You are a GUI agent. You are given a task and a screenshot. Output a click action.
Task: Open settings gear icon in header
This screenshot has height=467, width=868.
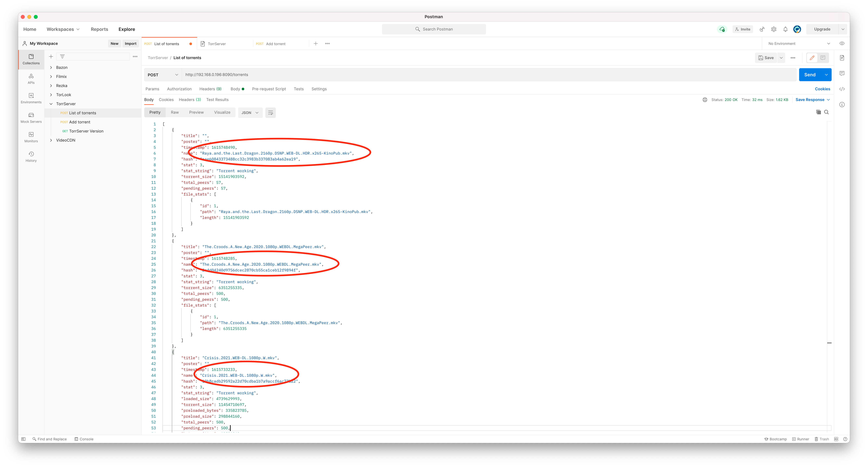(x=774, y=29)
